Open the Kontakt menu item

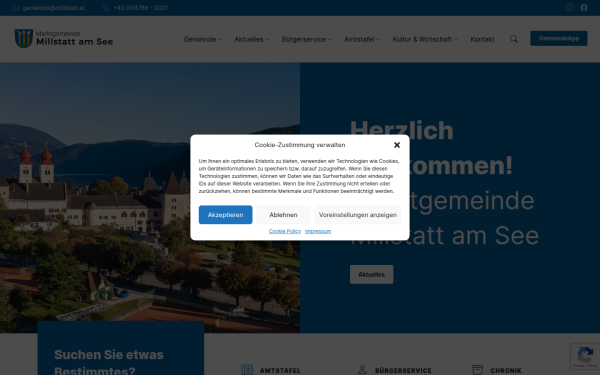point(482,39)
